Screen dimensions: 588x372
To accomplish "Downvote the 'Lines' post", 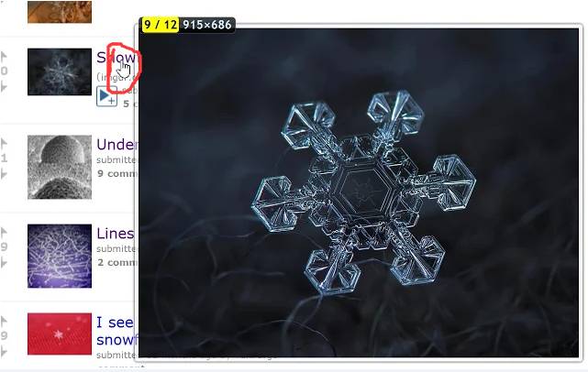I will click(x=4, y=263).
